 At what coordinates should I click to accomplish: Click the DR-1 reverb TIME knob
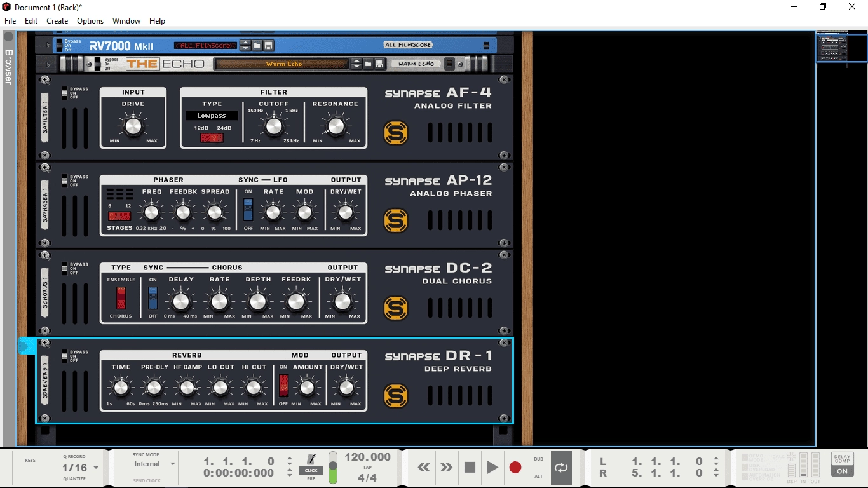(121, 387)
